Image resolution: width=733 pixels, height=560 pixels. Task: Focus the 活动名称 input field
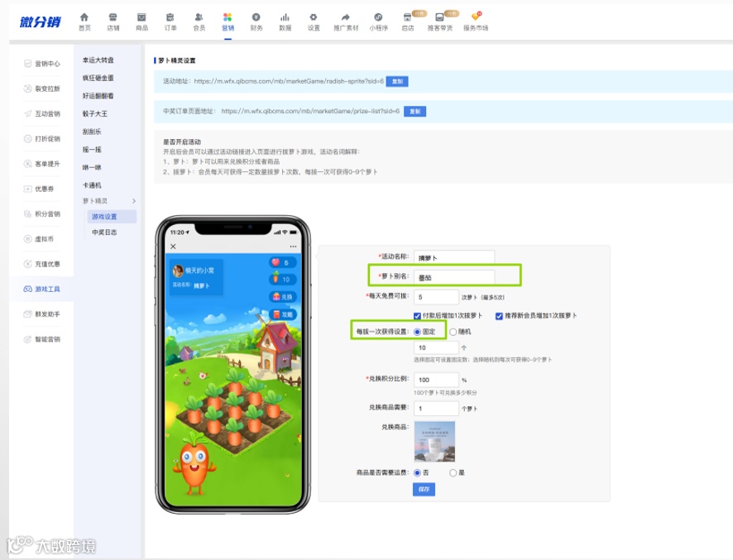[x=454, y=257]
